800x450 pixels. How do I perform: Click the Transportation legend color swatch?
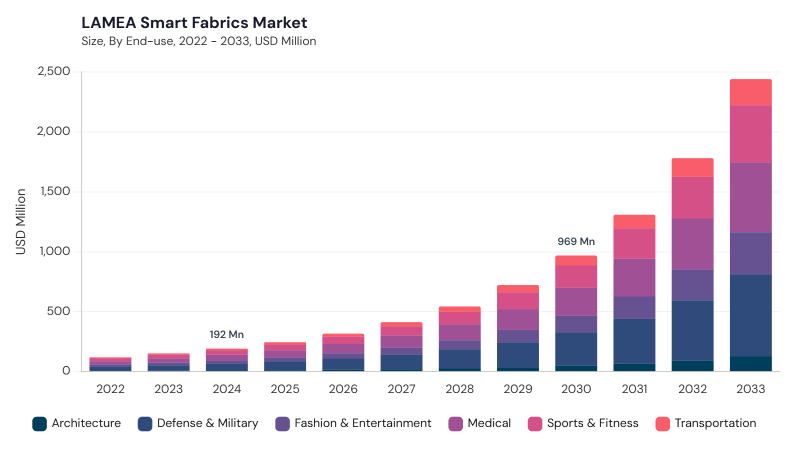pyautogui.click(x=662, y=423)
